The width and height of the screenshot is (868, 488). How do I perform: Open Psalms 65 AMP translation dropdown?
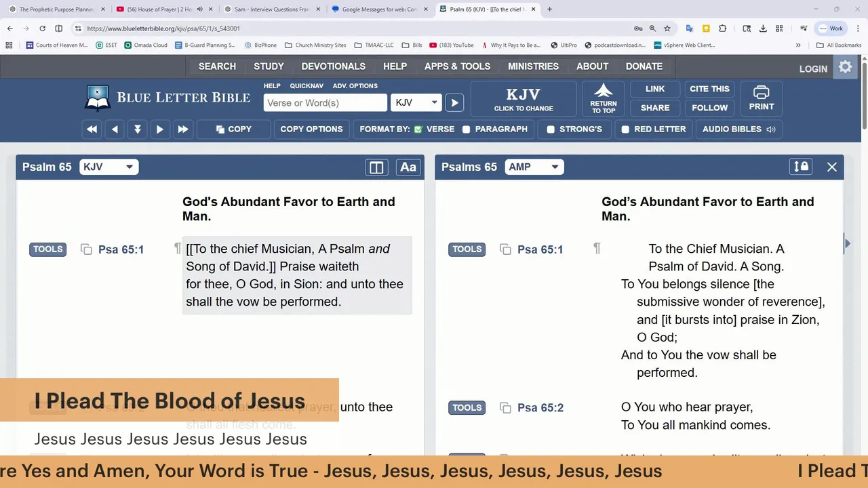point(534,167)
